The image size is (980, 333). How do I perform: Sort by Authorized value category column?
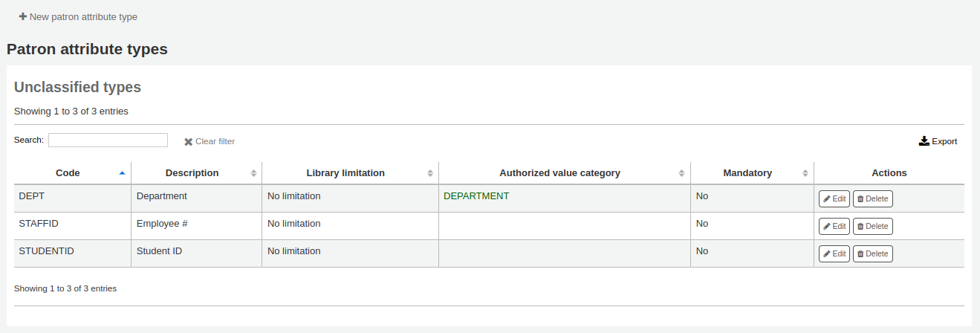pyautogui.click(x=559, y=173)
